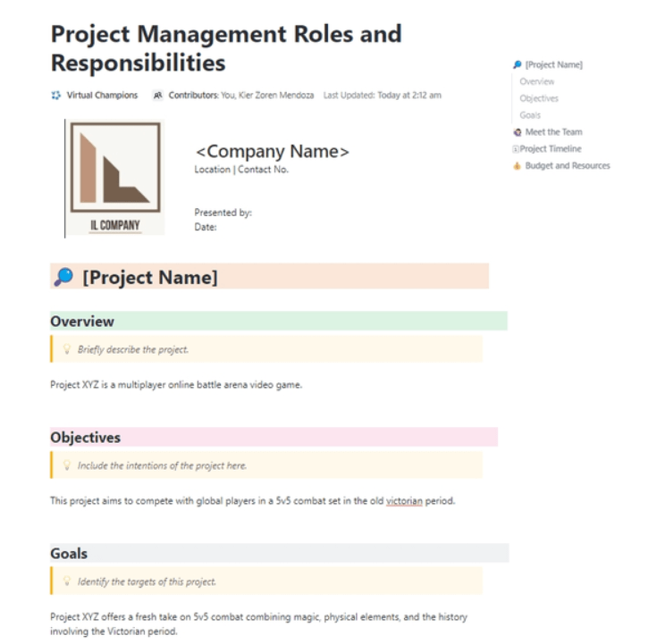Screen dimensions: 665x644
Task: Click the Presented by field
Action: click(x=223, y=213)
